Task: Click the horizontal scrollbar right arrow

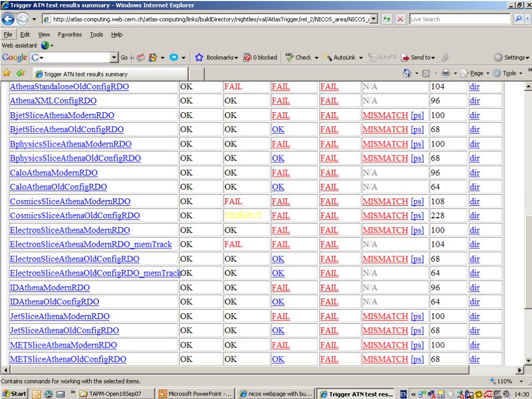Action: (521, 369)
